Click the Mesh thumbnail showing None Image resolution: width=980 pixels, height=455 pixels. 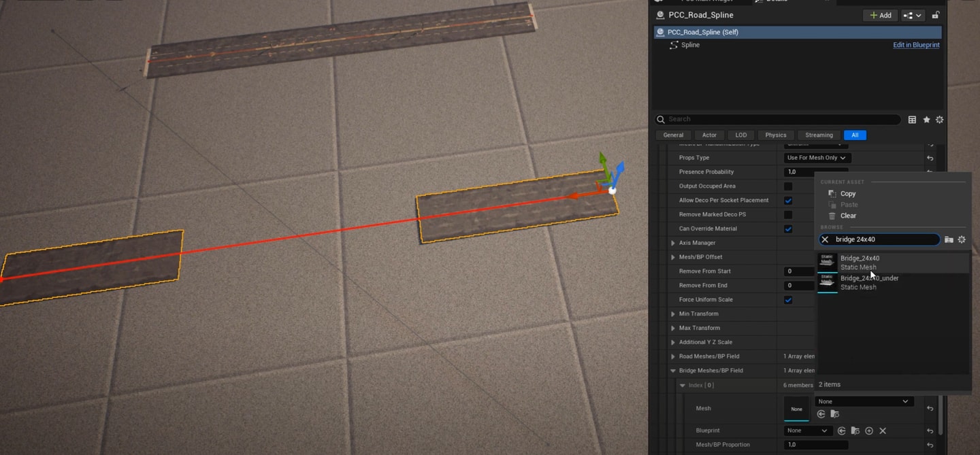pos(796,409)
